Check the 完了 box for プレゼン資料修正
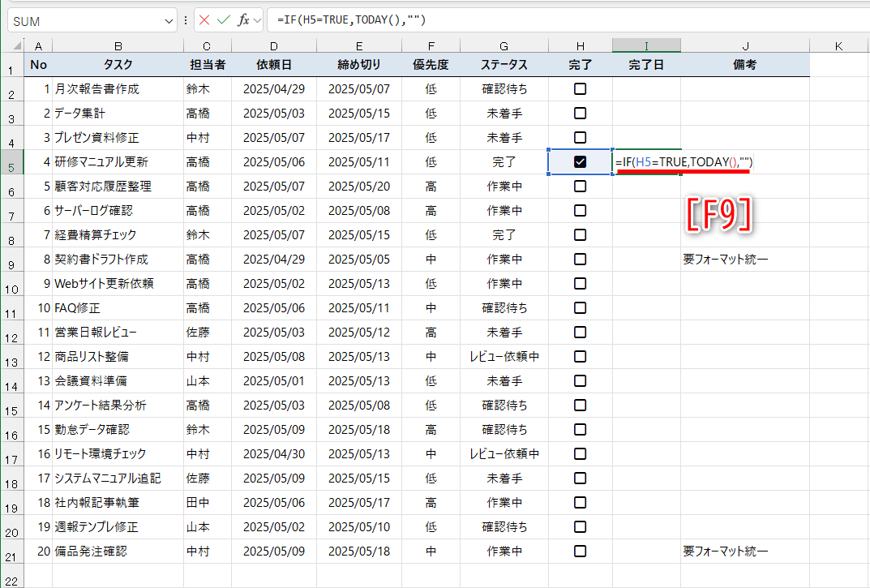Viewport: 870px width, 588px height. pyautogui.click(x=580, y=137)
